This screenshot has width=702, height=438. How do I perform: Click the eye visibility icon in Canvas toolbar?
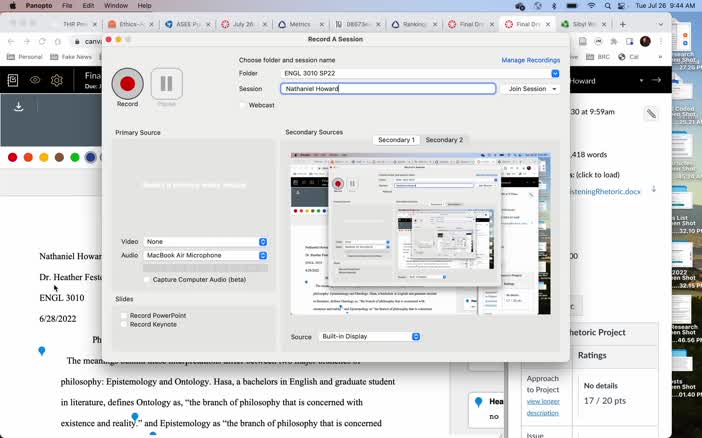coord(35,80)
